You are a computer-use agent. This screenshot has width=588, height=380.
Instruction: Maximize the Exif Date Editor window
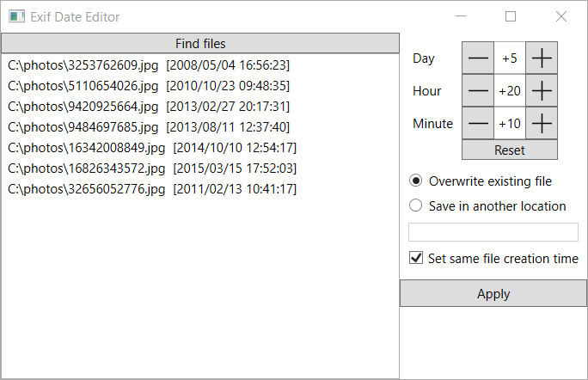click(511, 16)
